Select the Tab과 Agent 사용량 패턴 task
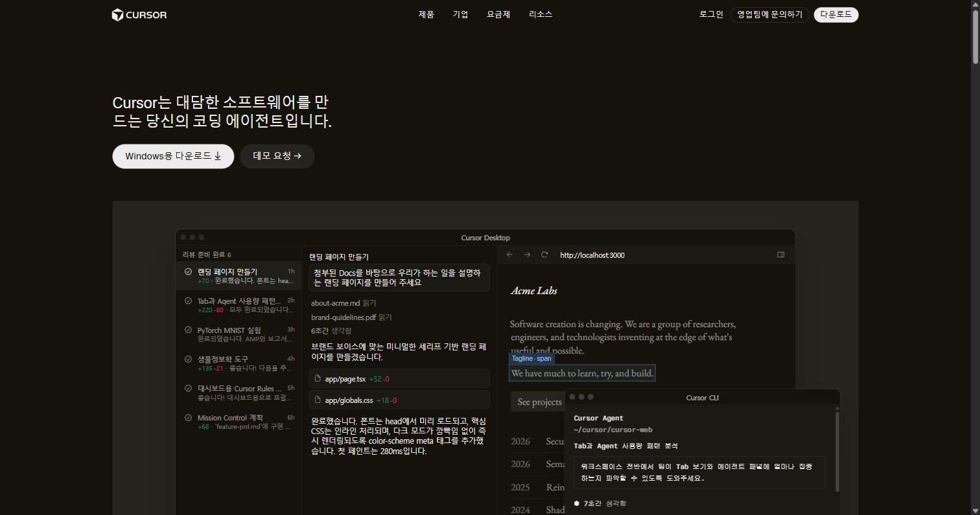The image size is (980, 515). tap(239, 305)
